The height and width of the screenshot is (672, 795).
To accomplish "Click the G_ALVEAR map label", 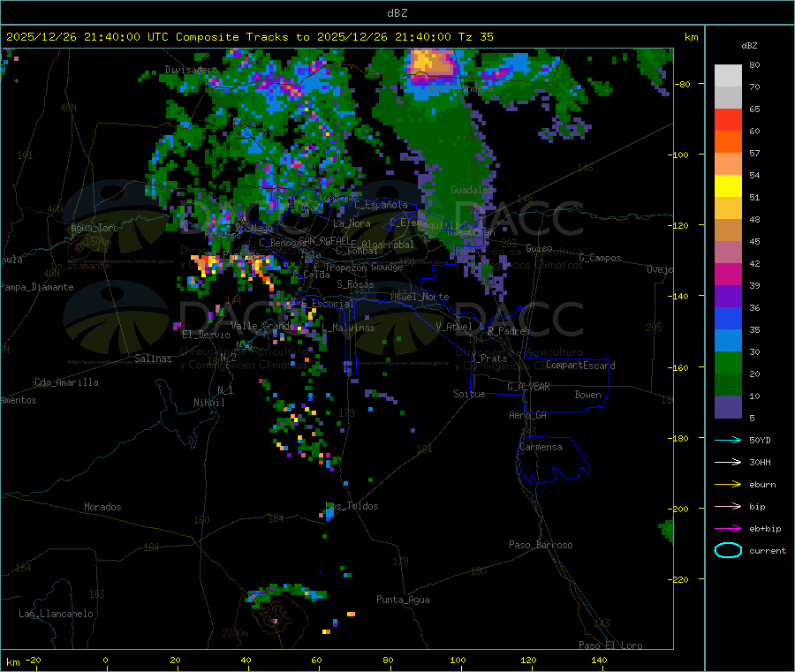I will tap(528, 387).
